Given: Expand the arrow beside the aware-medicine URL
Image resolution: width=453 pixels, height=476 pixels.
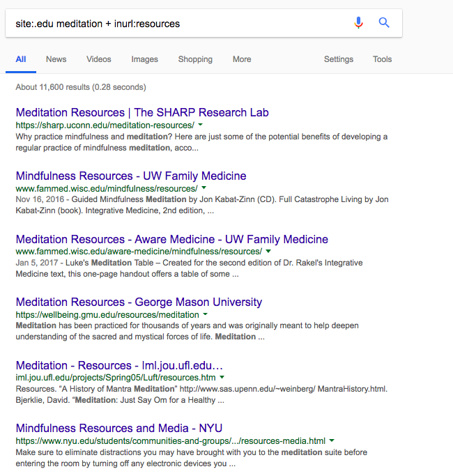Looking at the screenshot, I should (x=268, y=252).
